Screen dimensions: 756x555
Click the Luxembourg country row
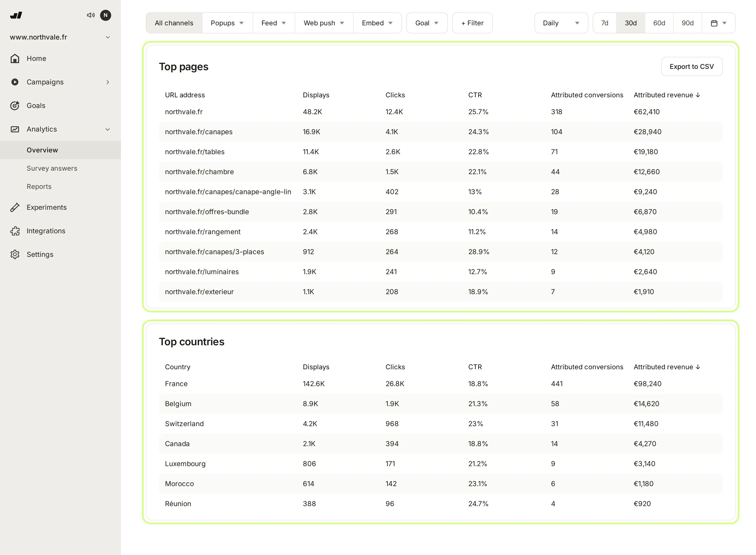(x=440, y=464)
